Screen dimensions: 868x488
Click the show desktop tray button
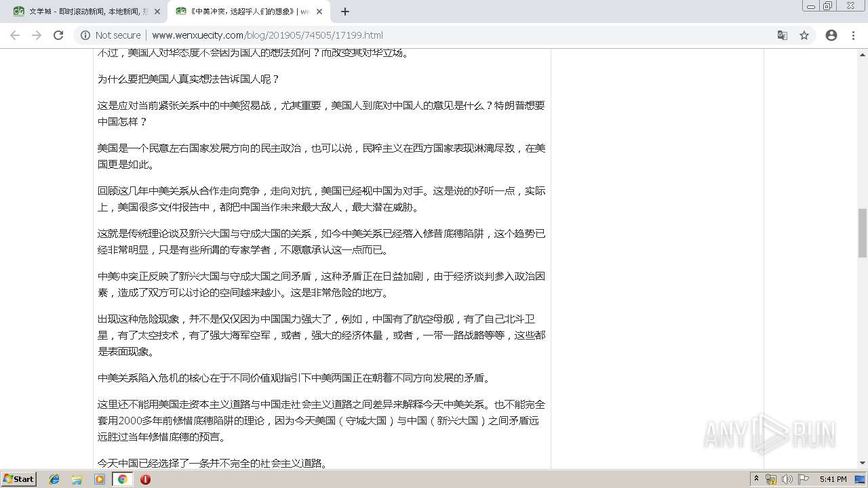click(x=861, y=479)
